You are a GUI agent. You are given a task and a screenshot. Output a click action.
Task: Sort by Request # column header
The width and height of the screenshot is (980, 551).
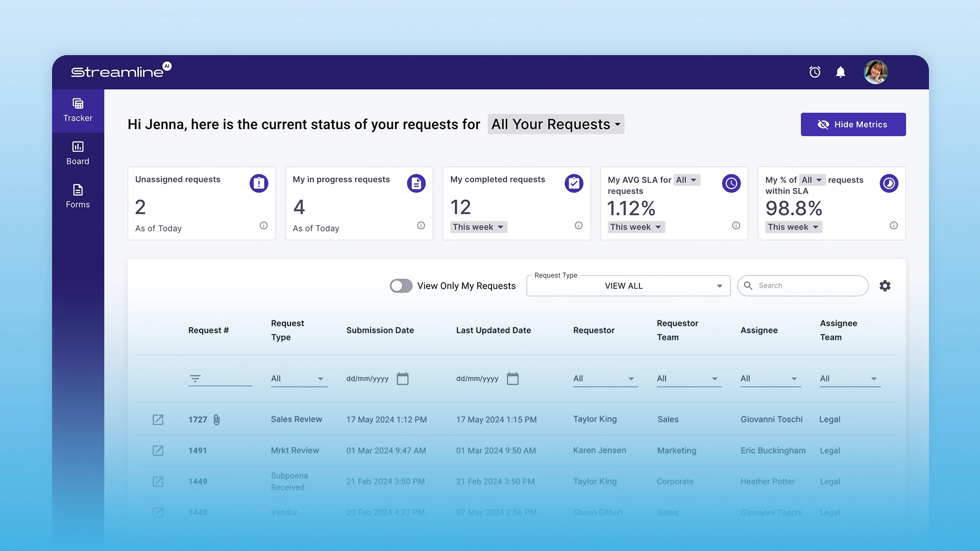point(208,330)
